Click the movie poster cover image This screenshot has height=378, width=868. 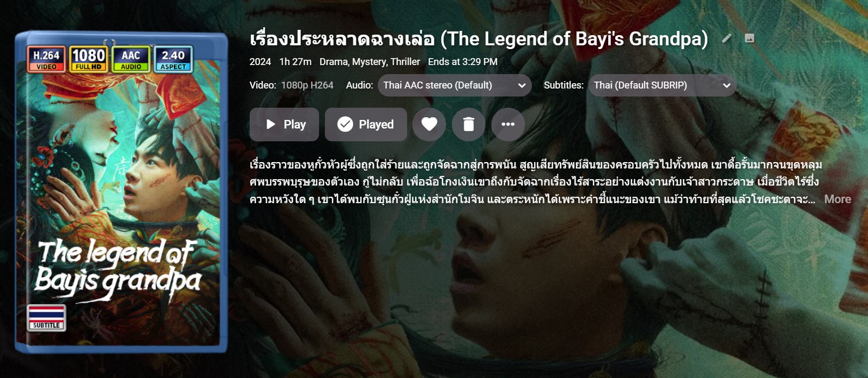(x=122, y=192)
